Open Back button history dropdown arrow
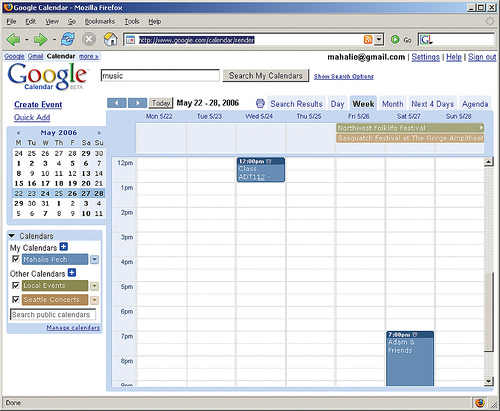Image resolution: width=500 pixels, height=411 pixels. [27, 40]
